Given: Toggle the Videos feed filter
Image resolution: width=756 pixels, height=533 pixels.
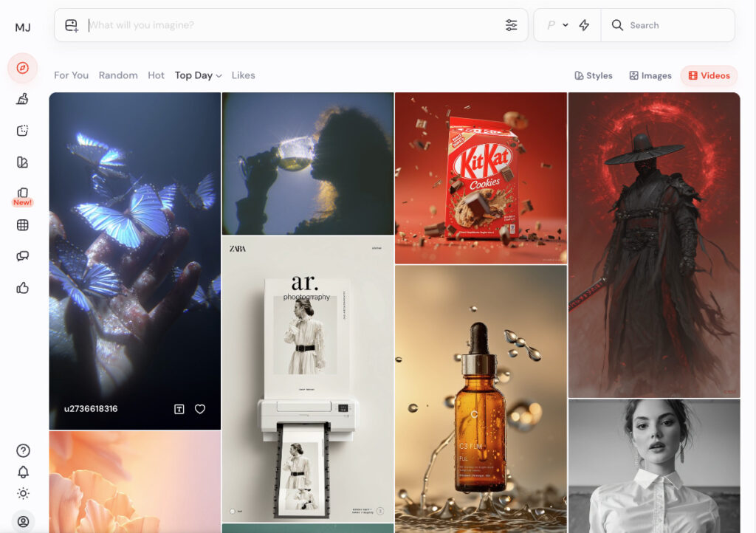Looking at the screenshot, I should pos(709,75).
